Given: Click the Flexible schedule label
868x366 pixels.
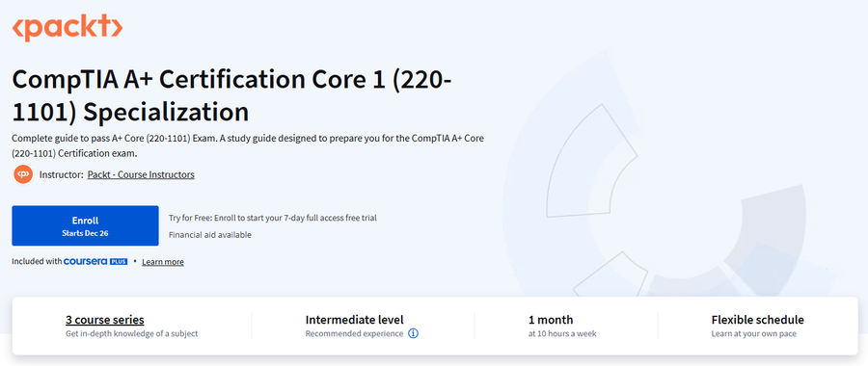Looking at the screenshot, I should point(757,320).
